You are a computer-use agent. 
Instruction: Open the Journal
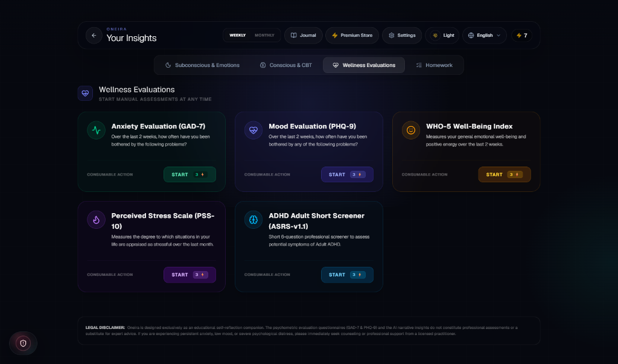(x=303, y=36)
